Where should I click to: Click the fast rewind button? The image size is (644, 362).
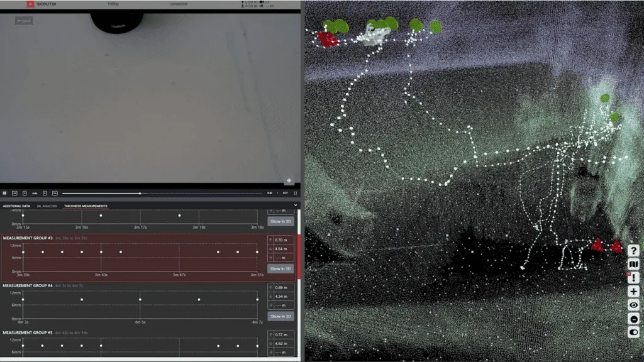(14, 194)
